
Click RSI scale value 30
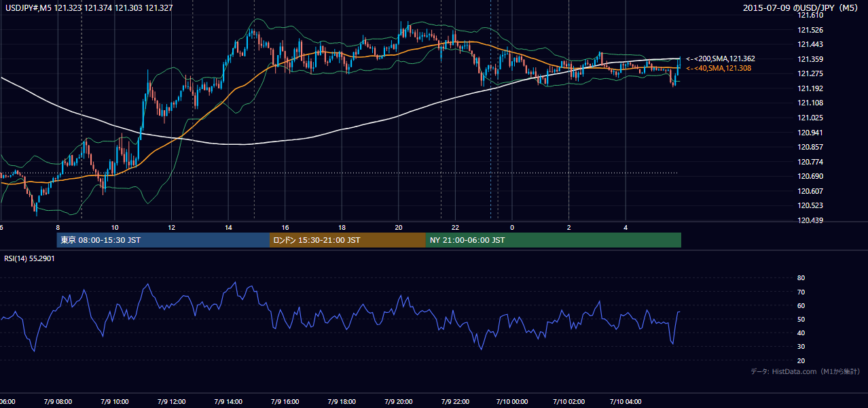pyautogui.click(x=801, y=346)
